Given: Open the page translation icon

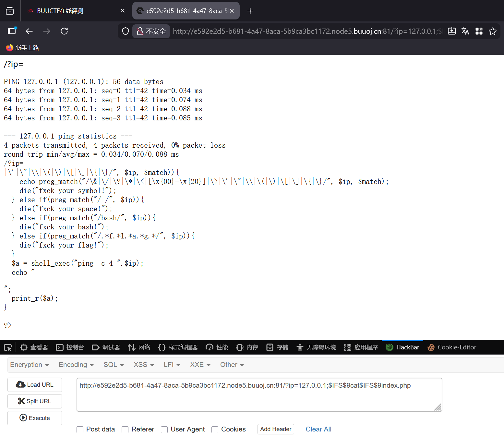Looking at the screenshot, I should click(465, 31).
